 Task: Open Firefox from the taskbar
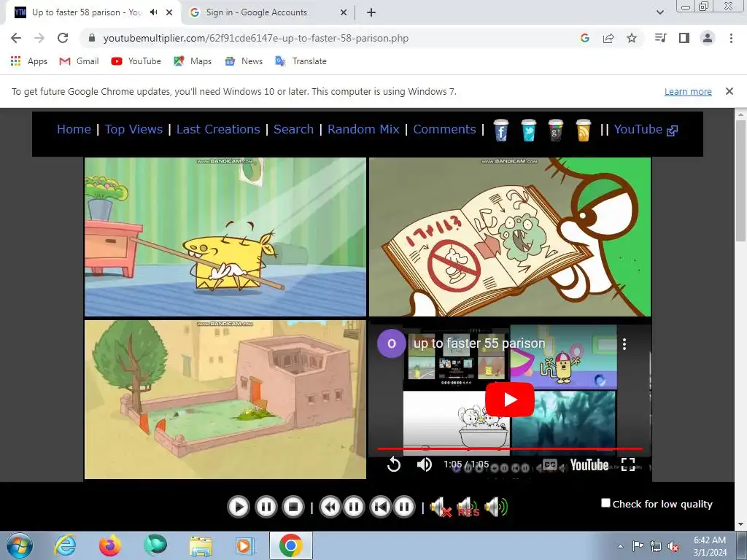coord(109,545)
